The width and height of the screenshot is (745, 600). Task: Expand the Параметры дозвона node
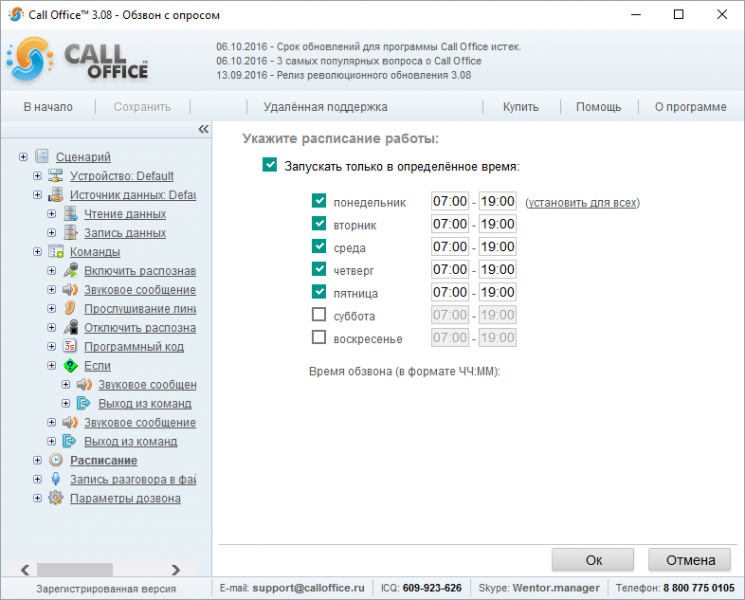pos(38,498)
